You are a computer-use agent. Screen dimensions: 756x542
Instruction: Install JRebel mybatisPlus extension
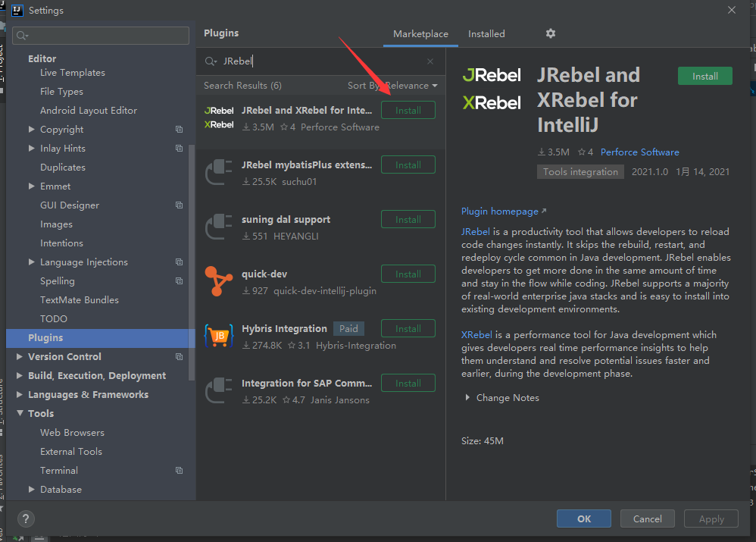click(x=408, y=165)
